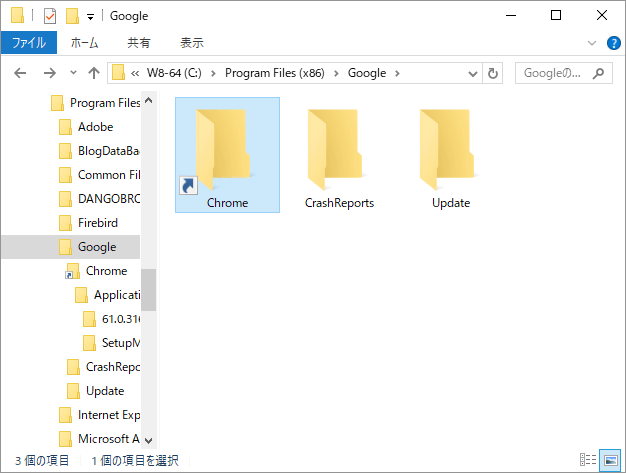Open address bar history dropdown

tap(473, 73)
